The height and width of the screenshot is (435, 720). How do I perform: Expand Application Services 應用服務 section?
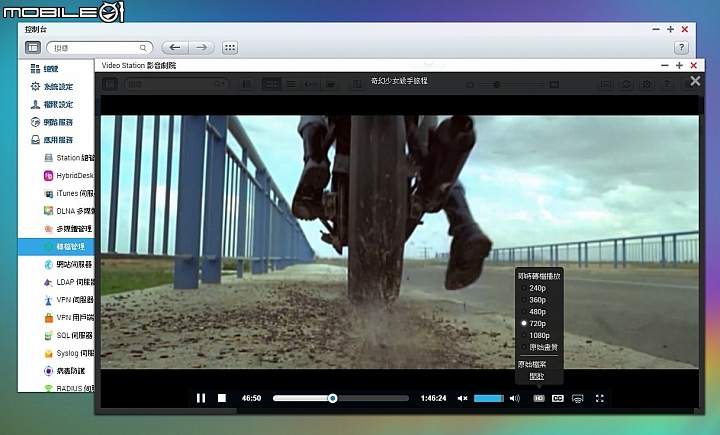point(52,140)
